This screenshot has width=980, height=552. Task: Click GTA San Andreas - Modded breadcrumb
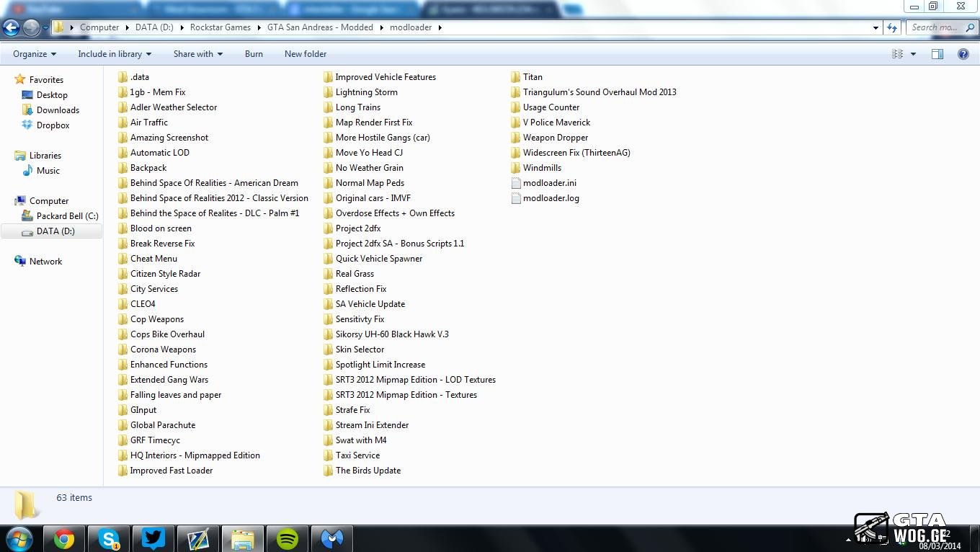pyautogui.click(x=320, y=27)
